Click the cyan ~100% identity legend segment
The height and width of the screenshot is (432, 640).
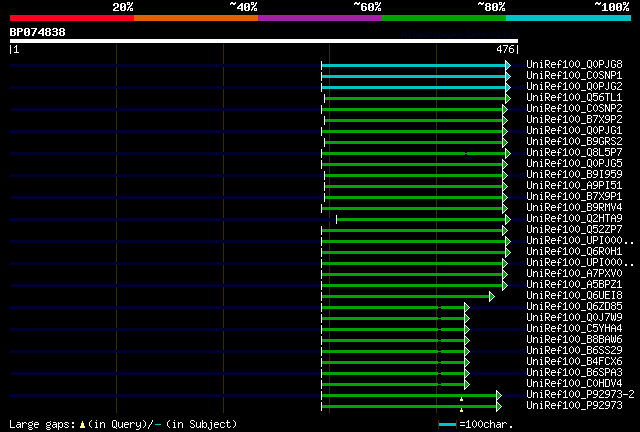click(x=569, y=18)
